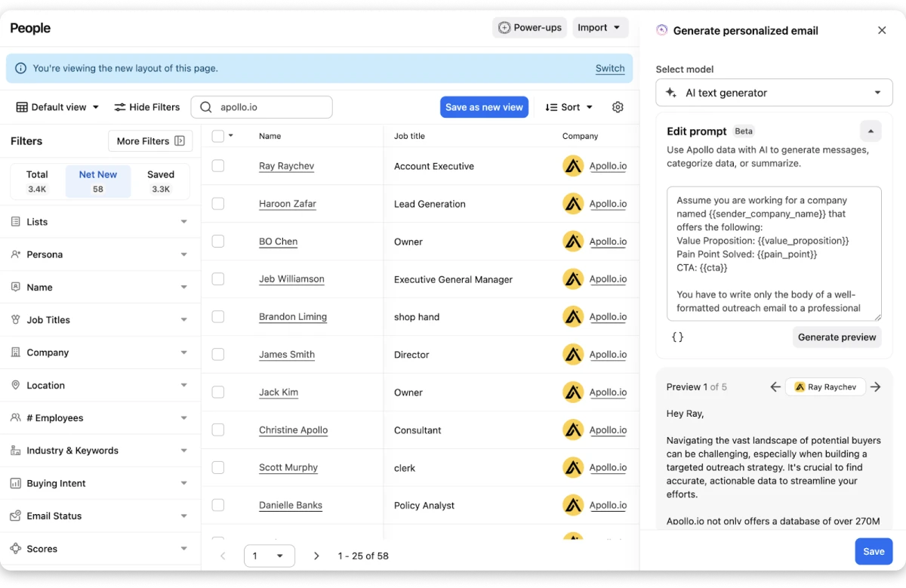Select checkbox for Ray Raychev
This screenshot has height=588, width=906.
click(x=218, y=166)
